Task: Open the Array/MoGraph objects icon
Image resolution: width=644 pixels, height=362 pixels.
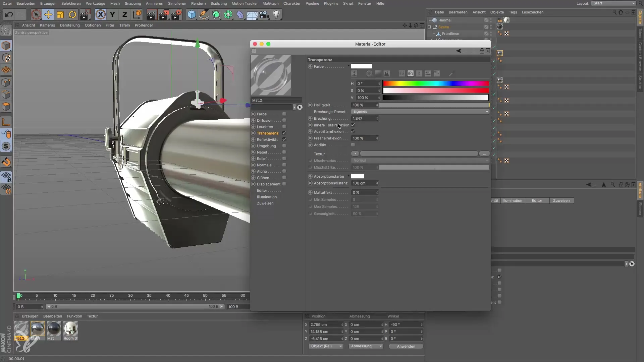Action: tap(228, 14)
